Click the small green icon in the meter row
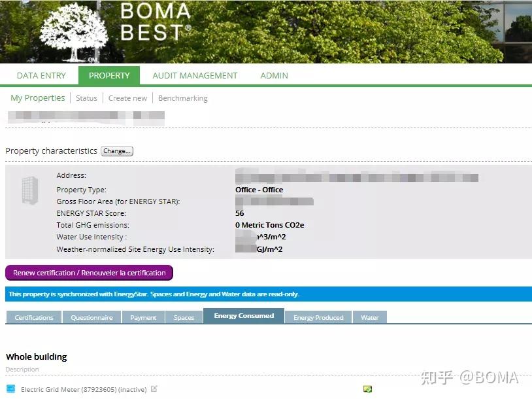Image resolution: width=532 pixels, height=399 pixels. point(367,389)
